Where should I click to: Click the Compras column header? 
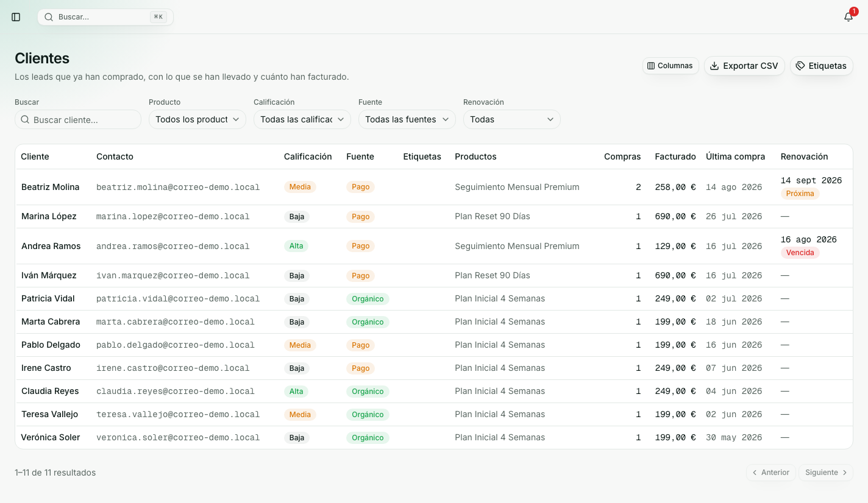622,157
